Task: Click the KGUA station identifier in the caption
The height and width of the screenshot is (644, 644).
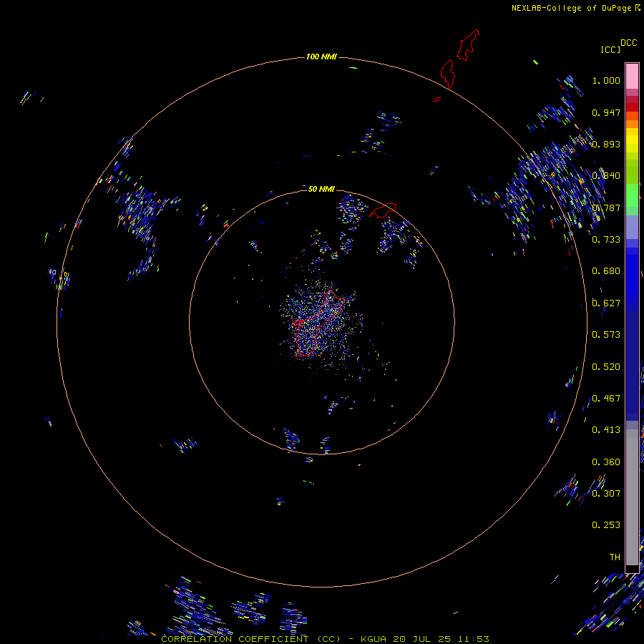Action: (374, 639)
